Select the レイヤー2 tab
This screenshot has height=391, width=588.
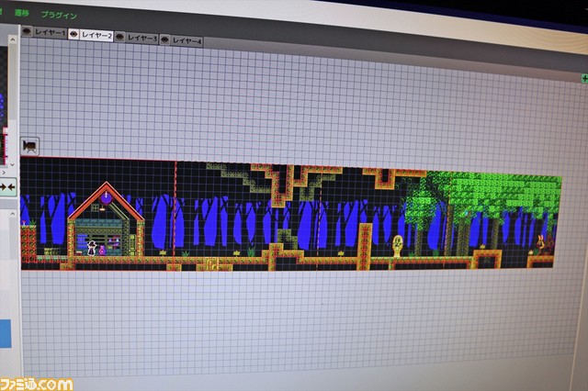(96, 36)
